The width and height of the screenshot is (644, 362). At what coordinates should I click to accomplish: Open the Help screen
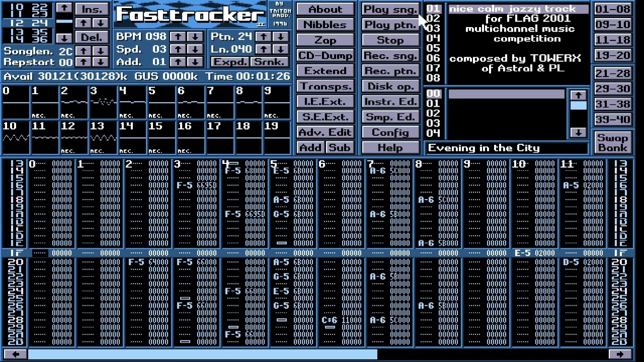coord(390,147)
